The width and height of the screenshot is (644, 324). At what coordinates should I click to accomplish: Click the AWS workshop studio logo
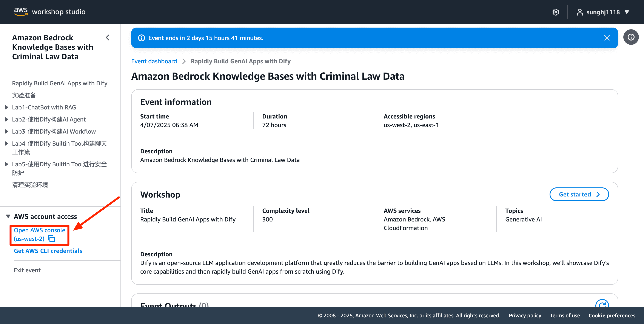point(49,11)
